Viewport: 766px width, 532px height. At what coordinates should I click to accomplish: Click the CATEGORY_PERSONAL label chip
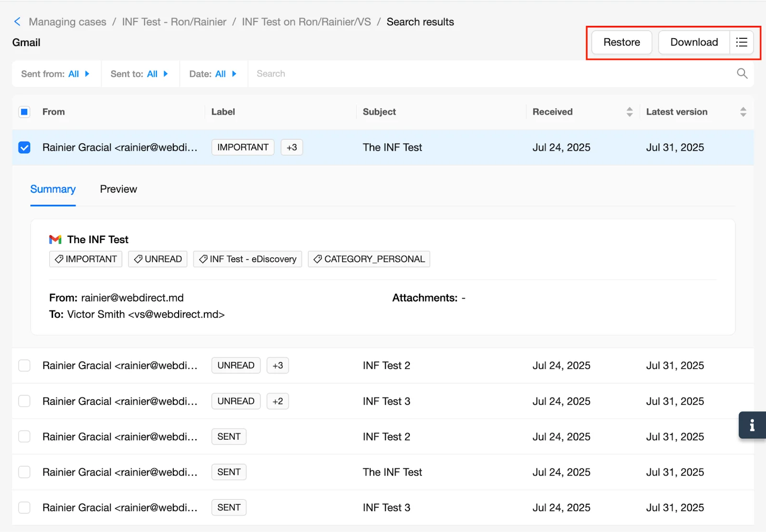(369, 259)
